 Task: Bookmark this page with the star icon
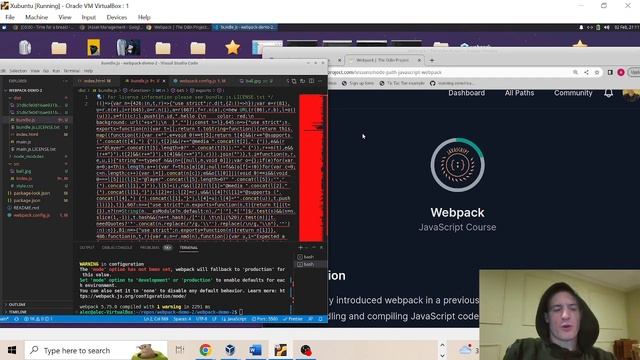coord(597,72)
